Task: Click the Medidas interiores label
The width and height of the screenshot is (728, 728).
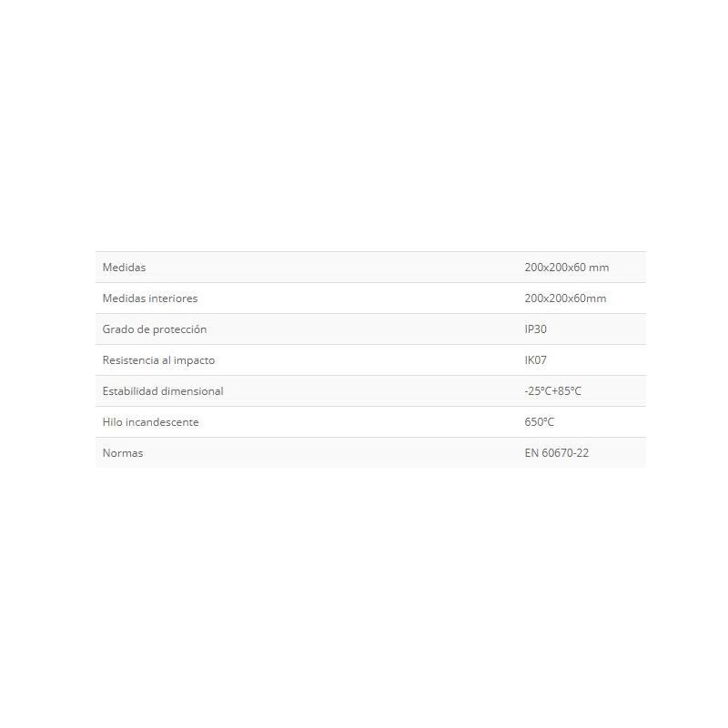Action: click(x=150, y=298)
